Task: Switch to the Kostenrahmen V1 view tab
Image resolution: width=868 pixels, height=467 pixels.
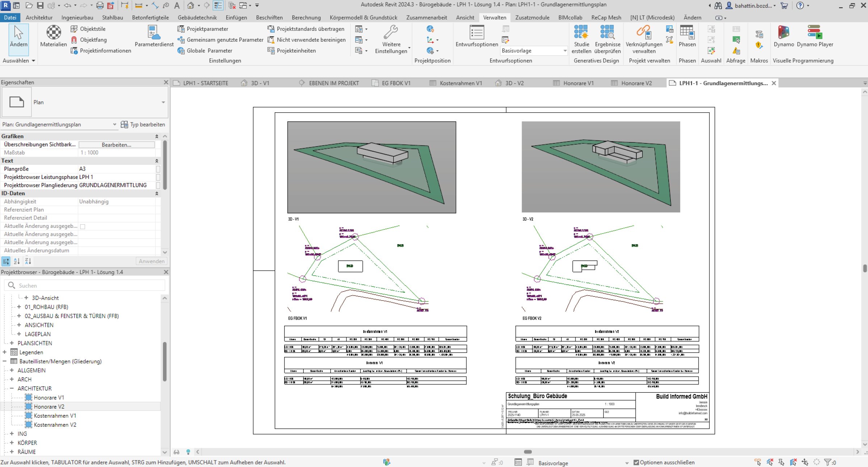Action: coord(456,83)
